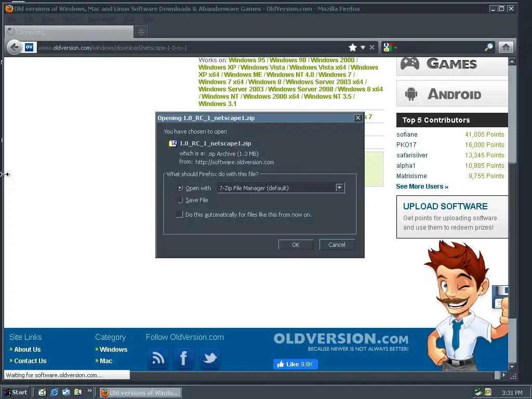Image resolution: width=532 pixels, height=399 pixels.
Task: Open the Tools menu
Action: (x=129, y=19)
